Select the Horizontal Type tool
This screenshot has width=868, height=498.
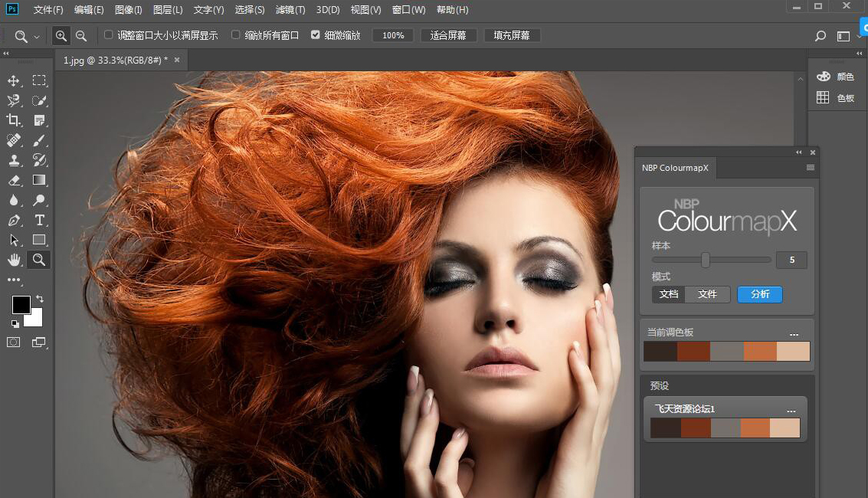point(39,220)
